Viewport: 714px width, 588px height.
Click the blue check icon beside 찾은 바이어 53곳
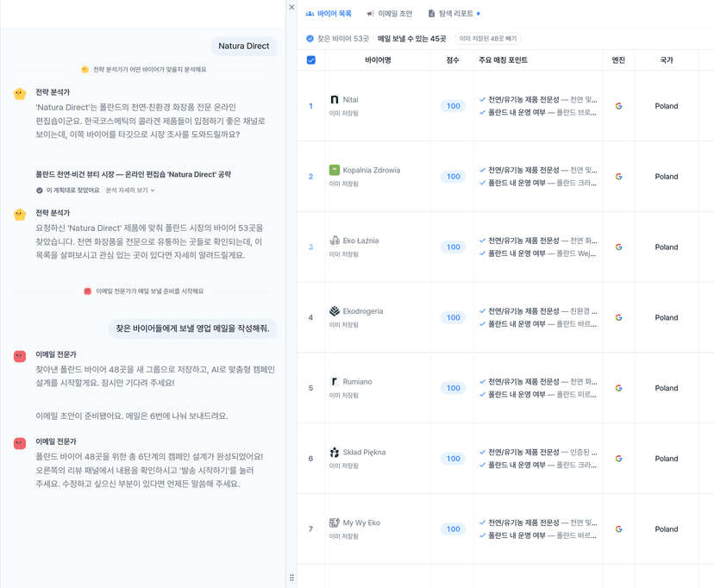pos(310,39)
